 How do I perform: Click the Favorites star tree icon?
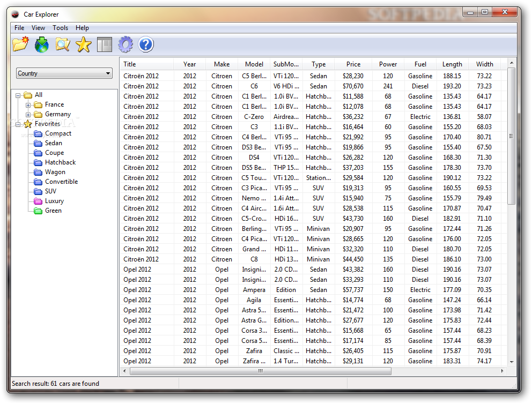pyautogui.click(x=28, y=124)
